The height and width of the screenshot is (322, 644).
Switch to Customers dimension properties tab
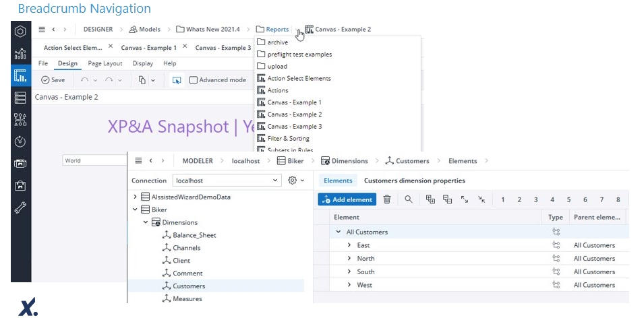(414, 181)
